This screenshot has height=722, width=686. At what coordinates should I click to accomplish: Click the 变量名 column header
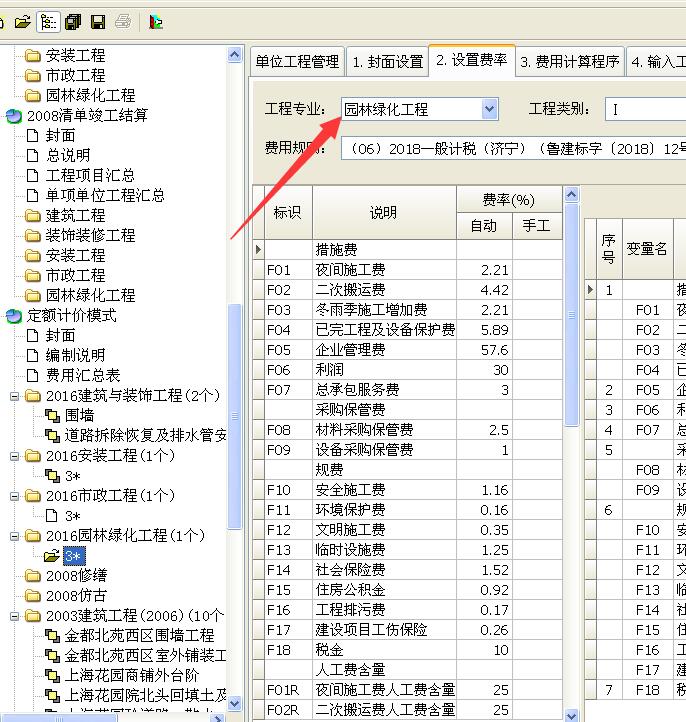pyautogui.click(x=647, y=249)
